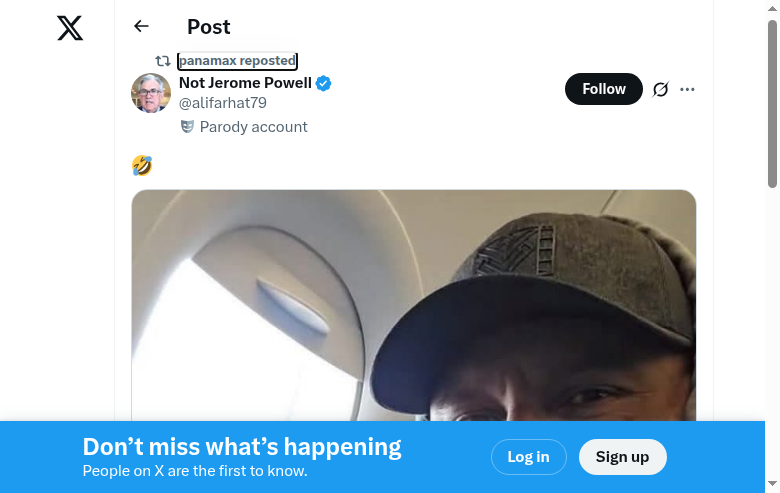
Task: Open the post's airplane selfie image
Action: tap(413, 310)
